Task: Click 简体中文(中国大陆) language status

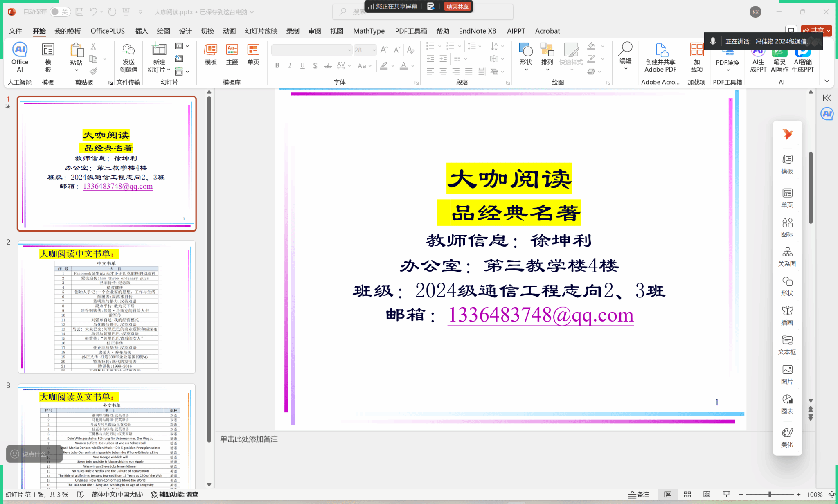Action: click(117, 494)
